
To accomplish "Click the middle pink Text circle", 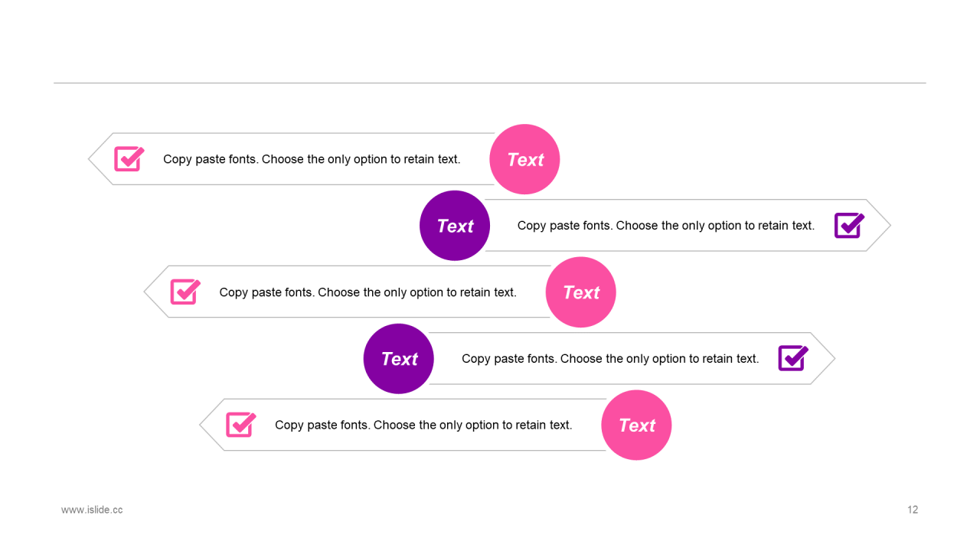I will pos(580,292).
